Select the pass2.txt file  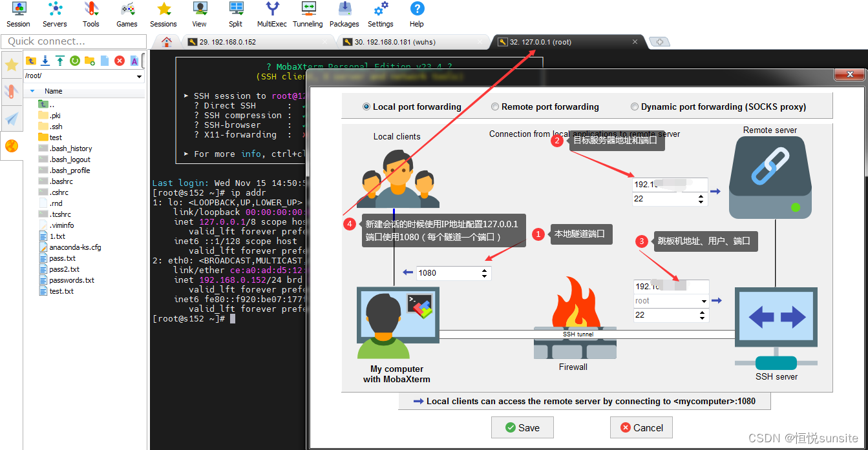59,269
